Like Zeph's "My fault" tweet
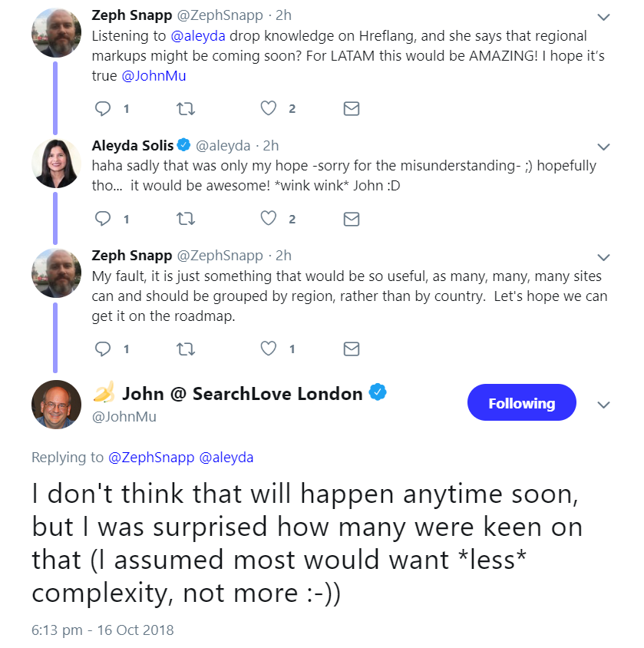 click(268, 349)
